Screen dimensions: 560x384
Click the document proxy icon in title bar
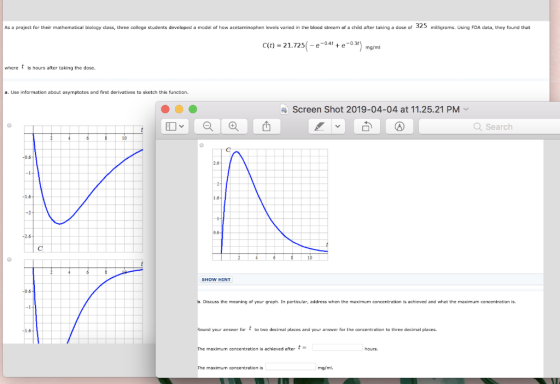pyautogui.click(x=284, y=109)
